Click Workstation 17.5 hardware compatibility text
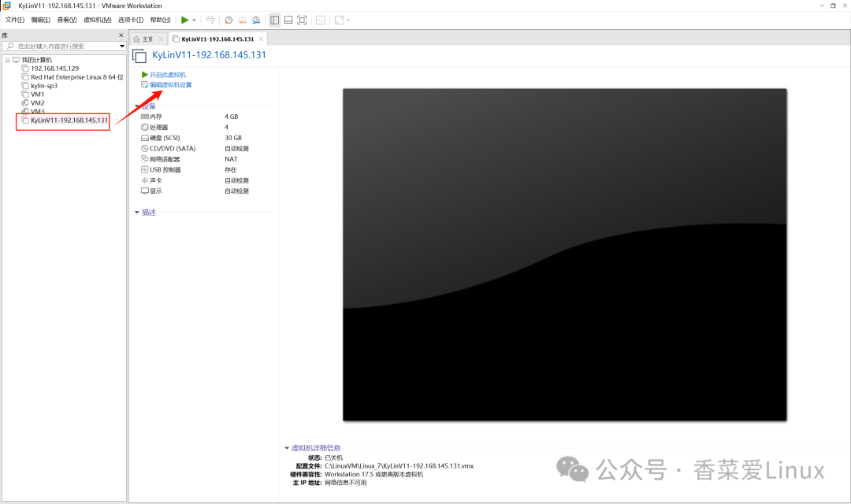Viewport: 851px width, 504px height. pyautogui.click(x=374, y=474)
